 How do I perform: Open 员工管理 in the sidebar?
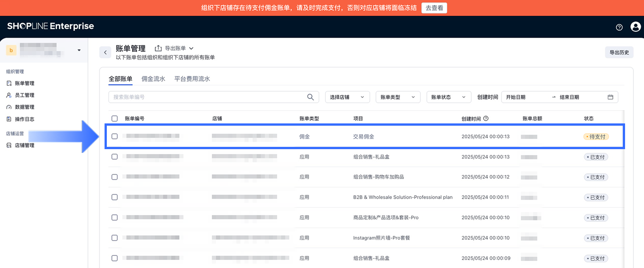coord(25,95)
